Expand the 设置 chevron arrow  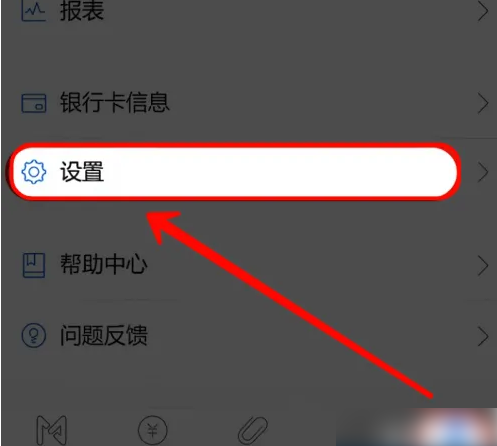[483, 172]
